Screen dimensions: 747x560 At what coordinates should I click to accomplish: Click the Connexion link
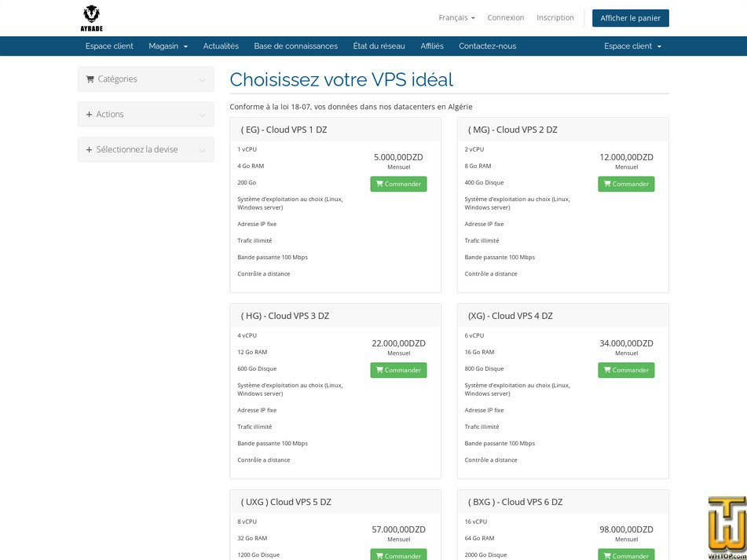[x=506, y=17]
